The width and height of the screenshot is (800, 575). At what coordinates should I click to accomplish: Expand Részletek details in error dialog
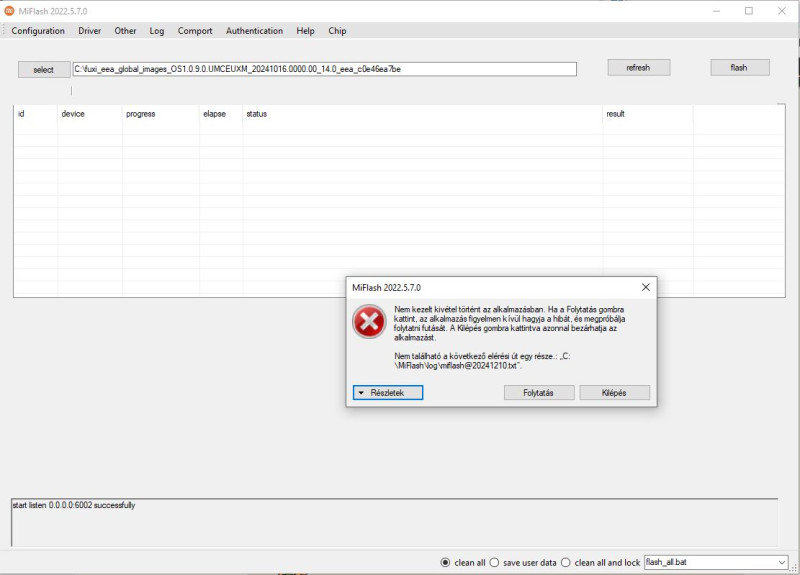tap(388, 392)
